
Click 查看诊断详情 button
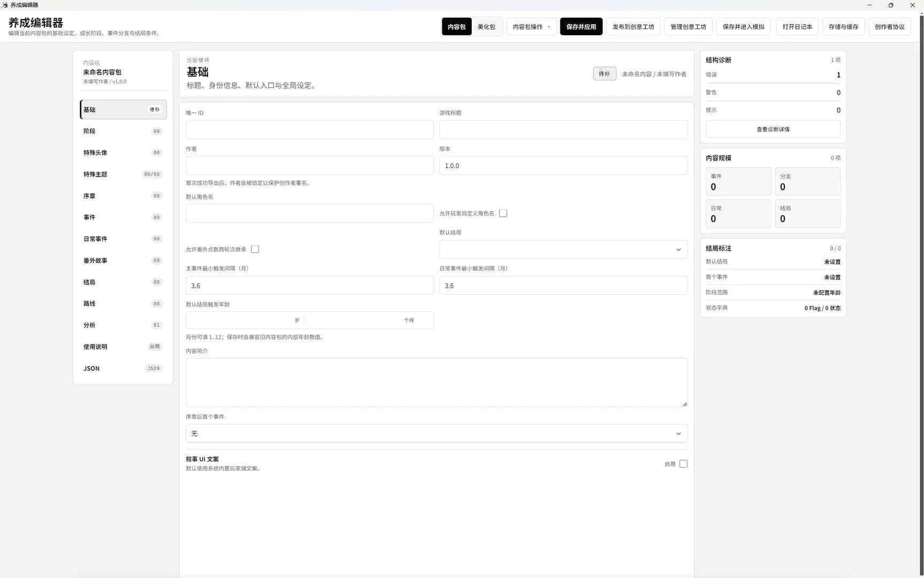click(x=773, y=129)
